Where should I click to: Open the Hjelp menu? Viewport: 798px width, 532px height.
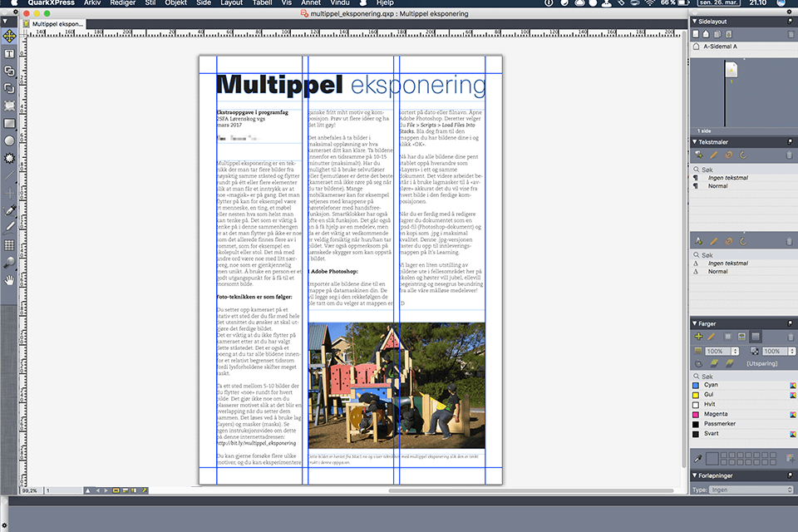point(385,2)
